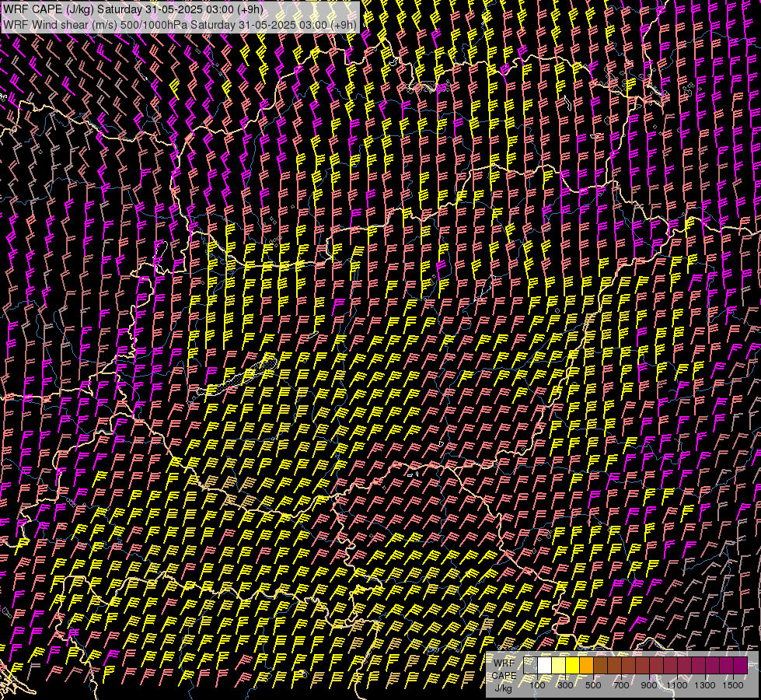
Task: Click the dotted elongated lake on the map
Action: click(239, 376)
